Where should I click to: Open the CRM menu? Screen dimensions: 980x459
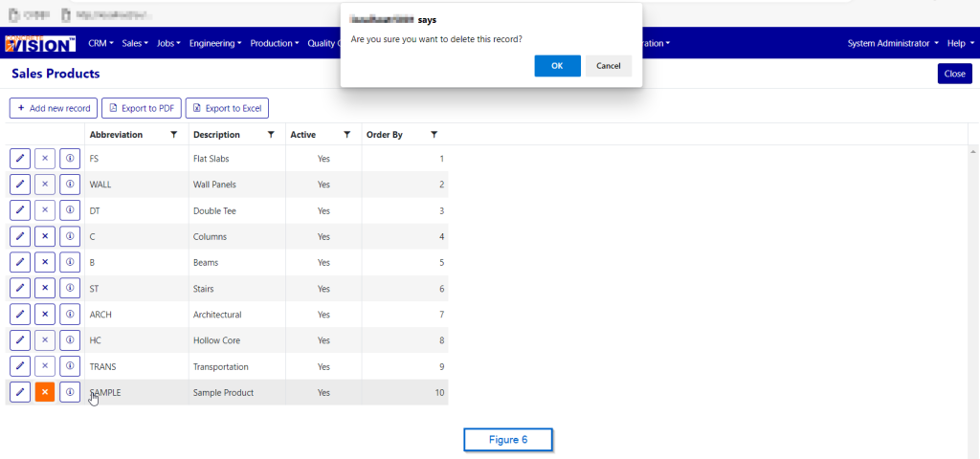100,43
